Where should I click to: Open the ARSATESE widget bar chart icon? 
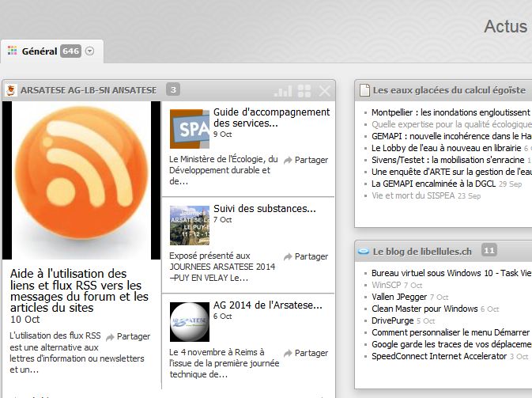[x=283, y=91]
